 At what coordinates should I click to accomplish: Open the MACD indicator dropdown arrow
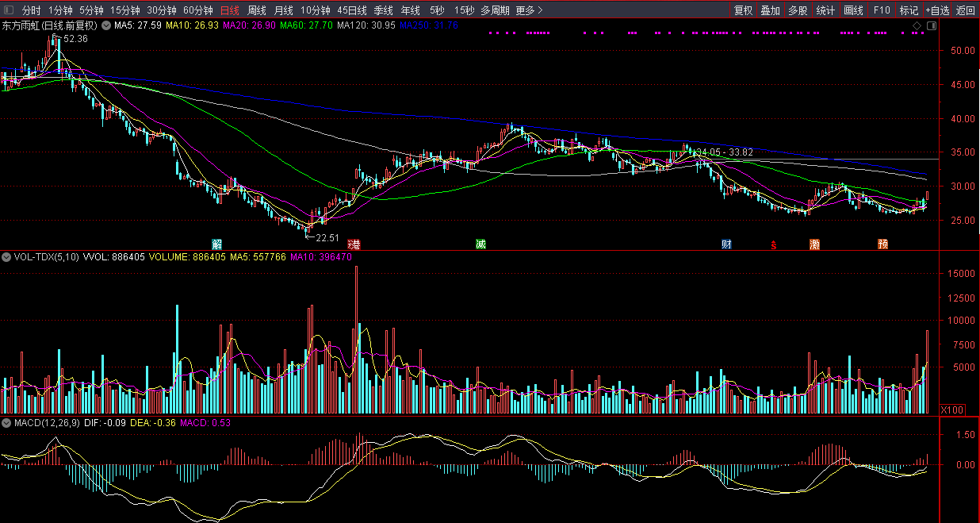click(7, 423)
